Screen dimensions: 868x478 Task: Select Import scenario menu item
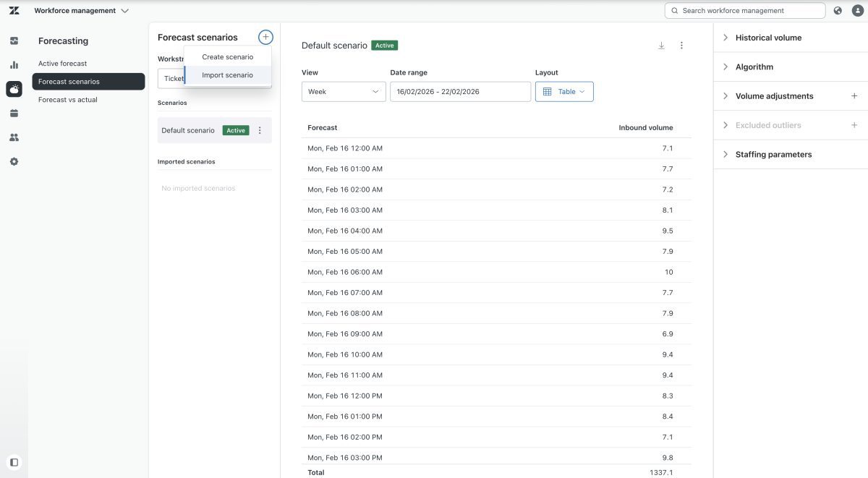228,75
